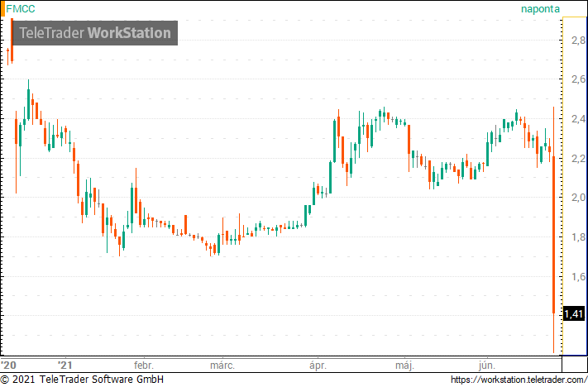Click the 1,6 price axis label
Viewport: 588px width, 387px height.
(x=578, y=277)
